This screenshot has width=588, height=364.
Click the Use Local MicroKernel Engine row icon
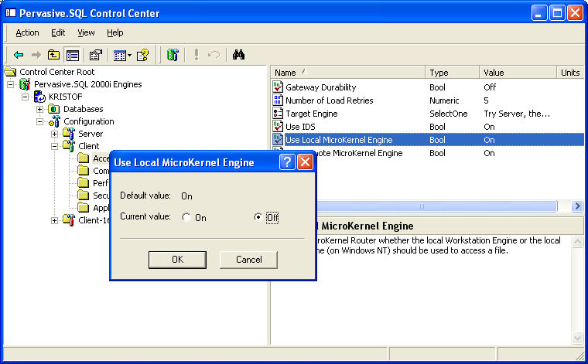click(278, 139)
